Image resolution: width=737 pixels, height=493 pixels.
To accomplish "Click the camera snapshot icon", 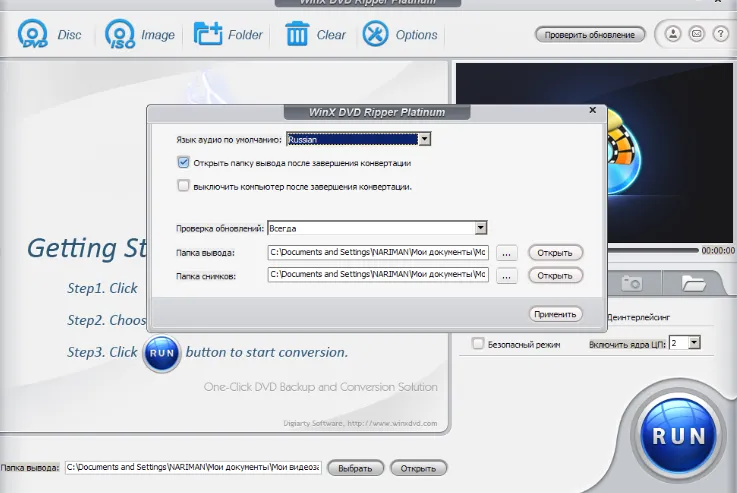I will (631, 283).
